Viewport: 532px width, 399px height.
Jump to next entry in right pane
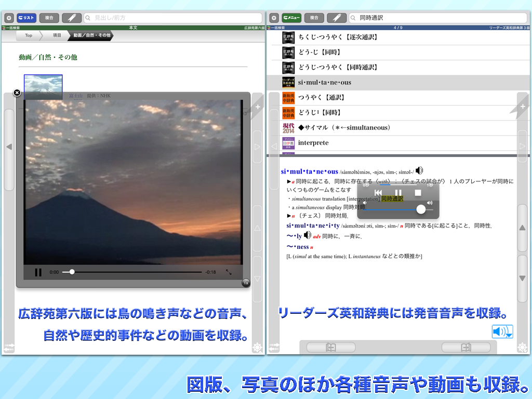click(x=523, y=278)
